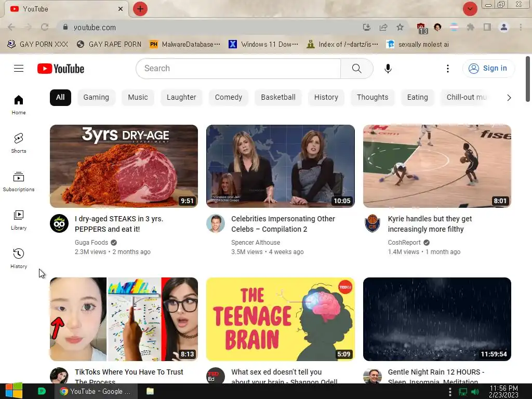Open Library in the sidebar
Viewport: 532px width, 399px height.
point(19,220)
